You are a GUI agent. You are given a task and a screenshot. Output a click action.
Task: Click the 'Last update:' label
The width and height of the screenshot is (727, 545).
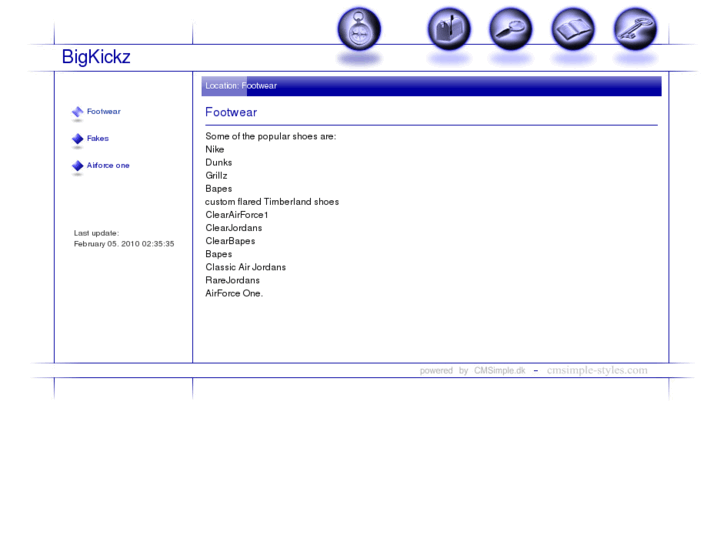96,233
